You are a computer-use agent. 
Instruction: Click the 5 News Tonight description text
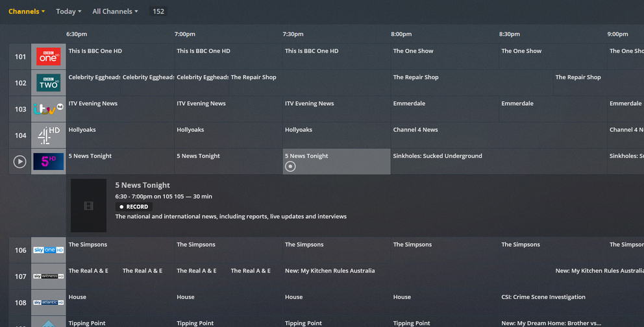pos(231,216)
